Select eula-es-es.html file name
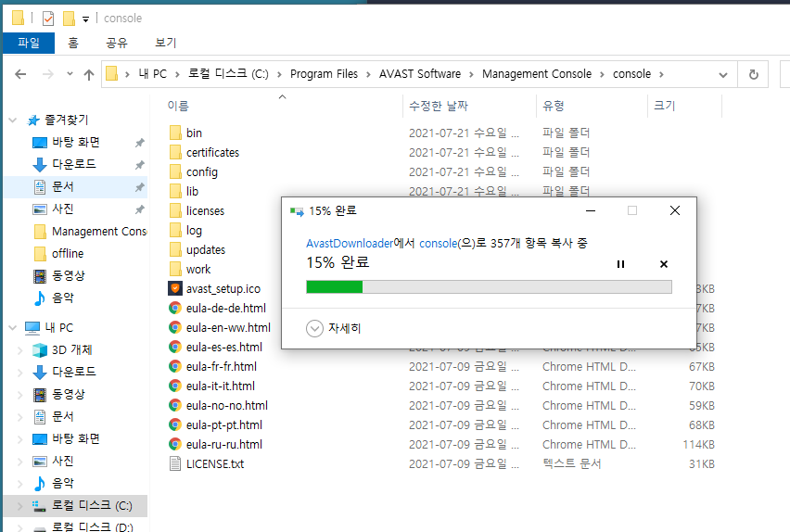Image resolution: width=790 pixels, height=532 pixels. coord(224,348)
